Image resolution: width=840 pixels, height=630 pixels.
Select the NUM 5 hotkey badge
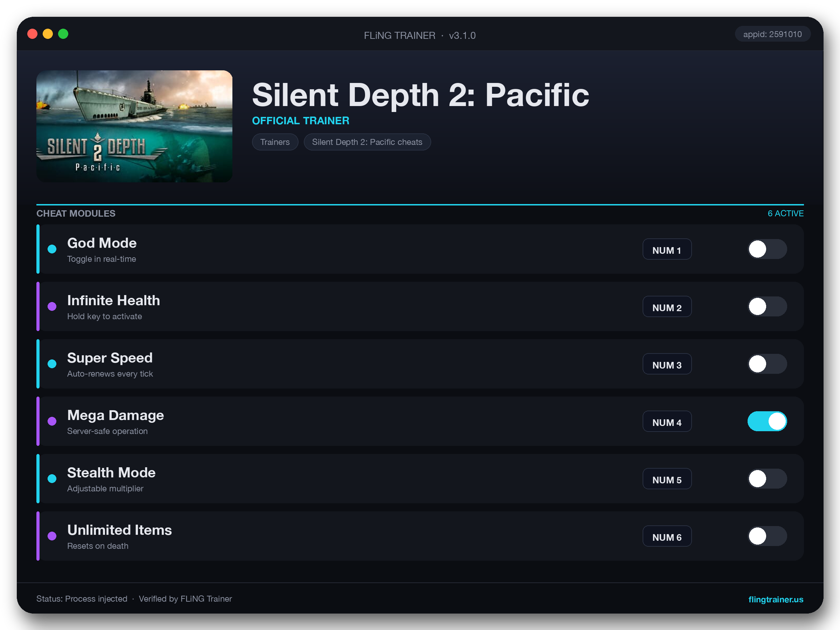tap(667, 478)
